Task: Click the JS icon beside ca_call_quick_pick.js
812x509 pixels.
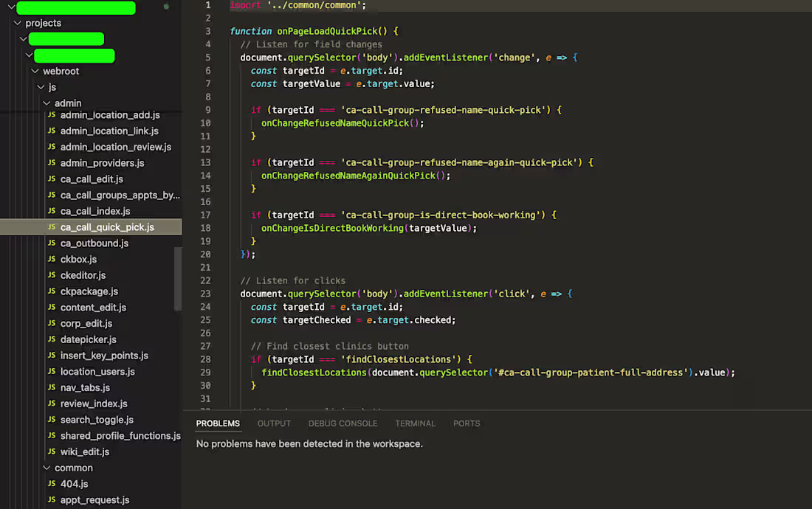Action: [52, 227]
